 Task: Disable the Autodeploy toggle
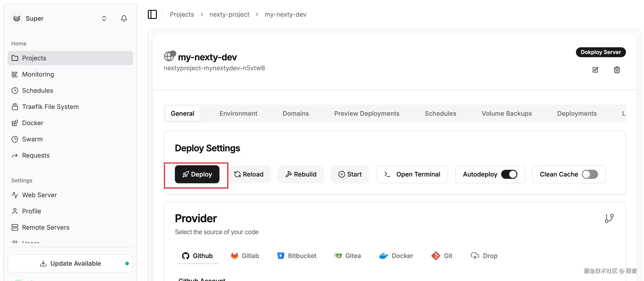pos(509,174)
